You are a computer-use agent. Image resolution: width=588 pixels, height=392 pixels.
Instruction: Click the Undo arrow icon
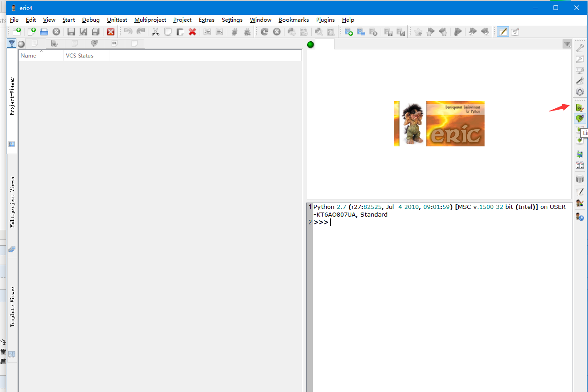point(128,32)
